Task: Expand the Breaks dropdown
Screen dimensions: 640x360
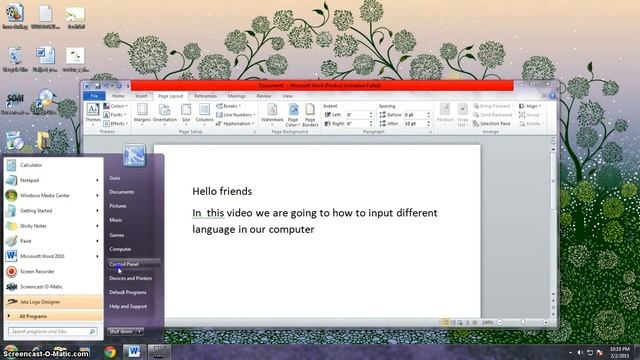Action: click(x=229, y=106)
